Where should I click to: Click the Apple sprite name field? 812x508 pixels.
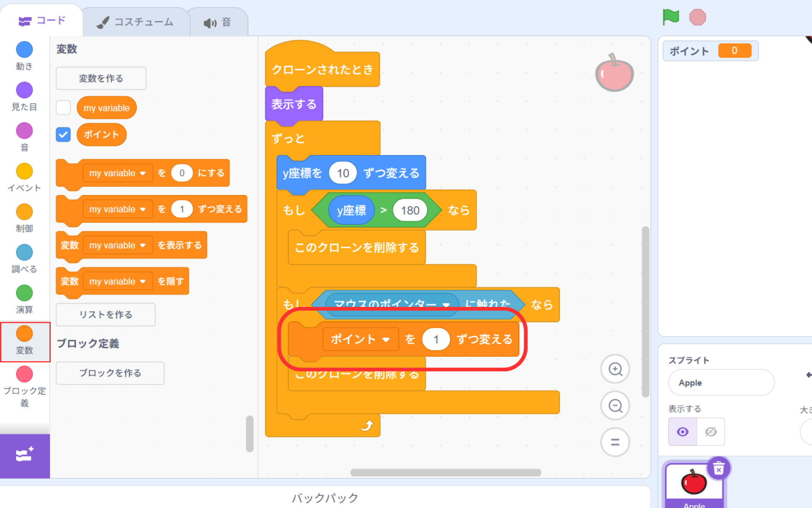[x=721, y=383]
